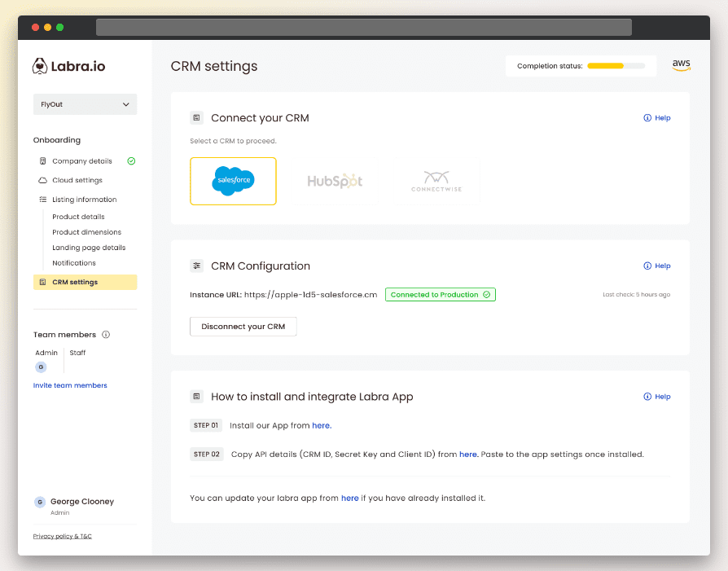Choose HubSpot as the CRM
Image resolution: width=728 pixels, height=571 pixels.
[x=335, y=181]
